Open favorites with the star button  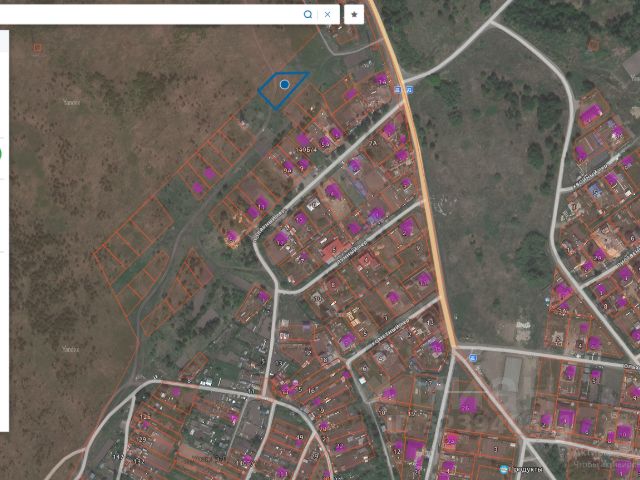click(354, 14)
